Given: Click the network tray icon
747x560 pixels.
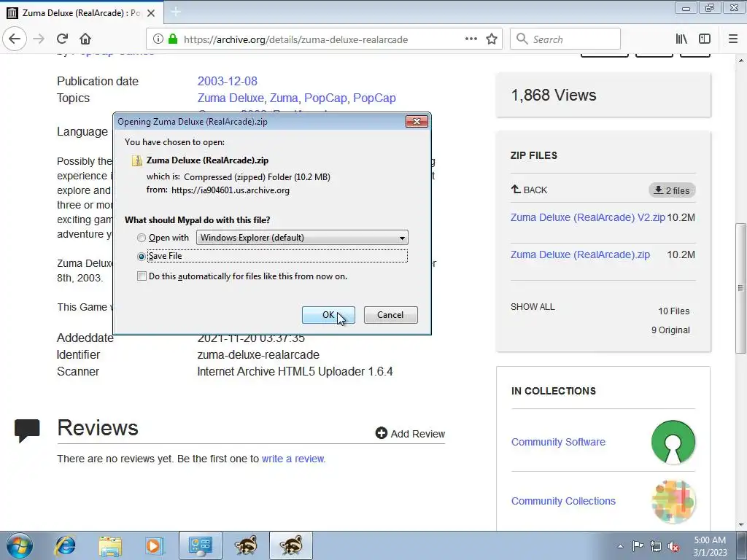Looking at the screenshot, I should coord(656,546).
